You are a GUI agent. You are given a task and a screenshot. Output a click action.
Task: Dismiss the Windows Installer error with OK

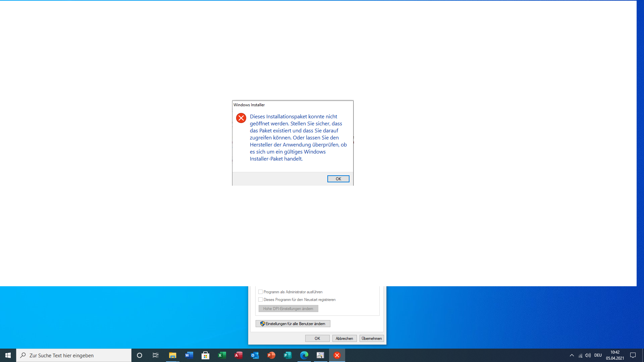point(338,179)
